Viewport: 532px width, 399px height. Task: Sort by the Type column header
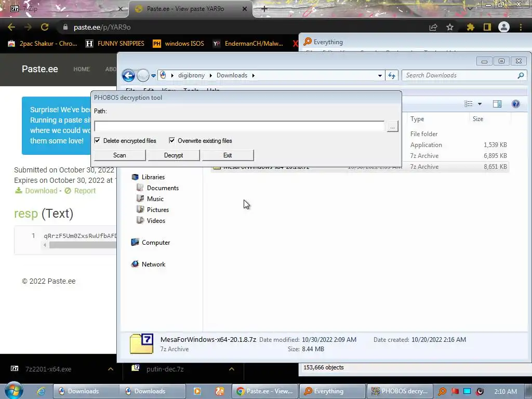point(417,119)
